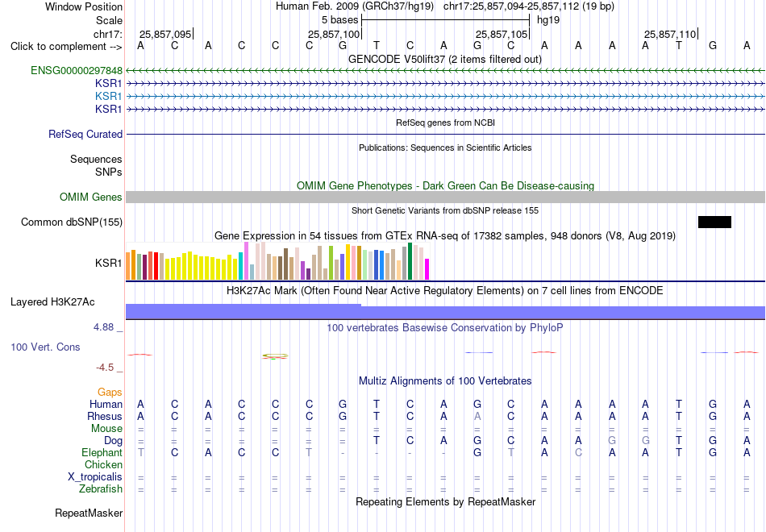This screenshot has height=532, width=766.
Task: Open the GTEx Gene Expression track title
Action: (x=445, y=236)
